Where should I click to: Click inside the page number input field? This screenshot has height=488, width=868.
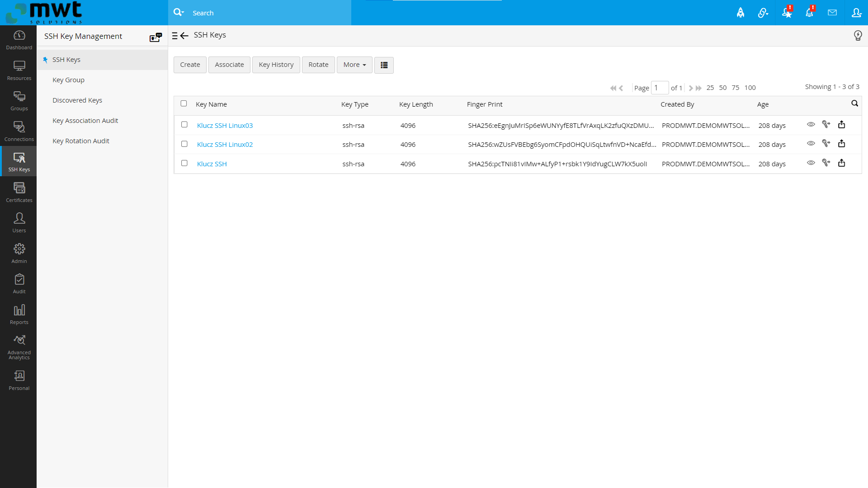[x=660, y=88]
